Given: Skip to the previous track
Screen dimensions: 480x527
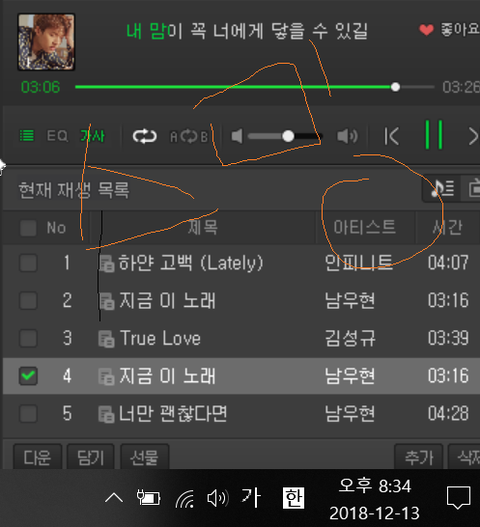Looking at the screenshot, I should pyautogui.click(x=392, y=136).
